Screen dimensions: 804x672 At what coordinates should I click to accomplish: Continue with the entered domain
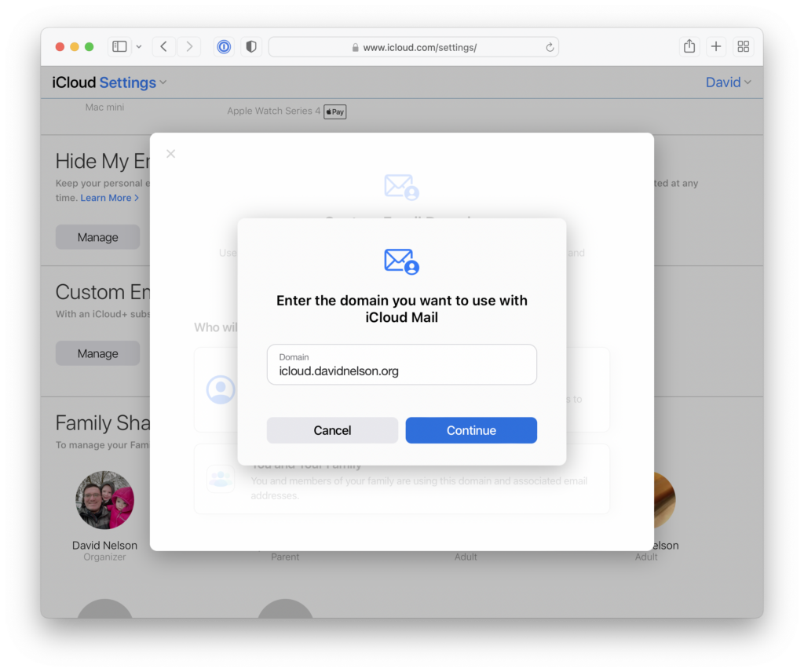(x=471, y=430)
